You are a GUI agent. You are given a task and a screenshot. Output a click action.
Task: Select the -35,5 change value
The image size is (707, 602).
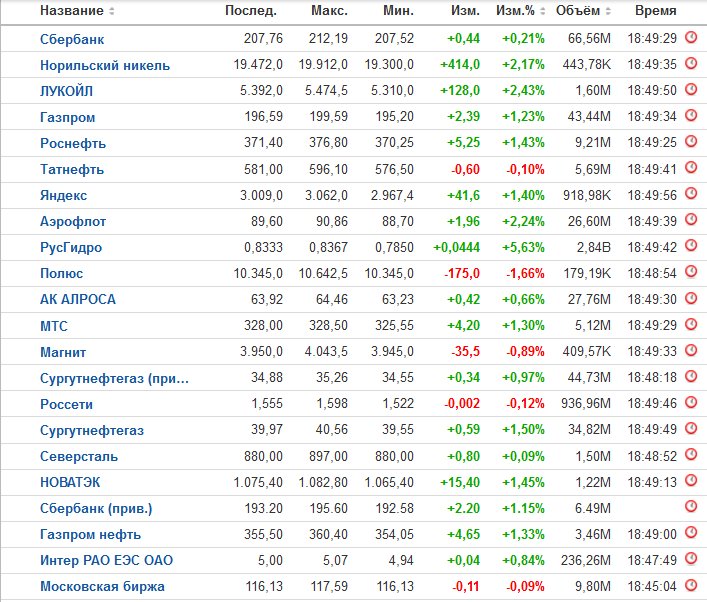pyautogui.click(x=465, y=352)
